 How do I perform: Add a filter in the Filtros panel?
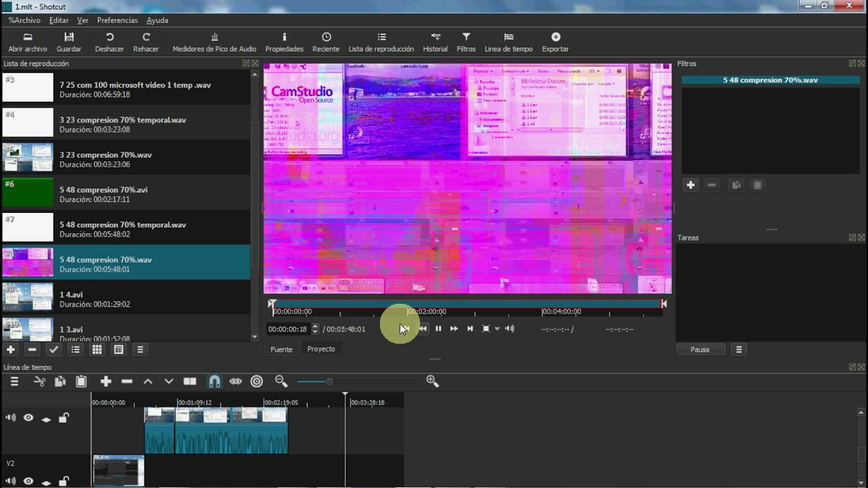pyautogui.click(x=690, y=185)
